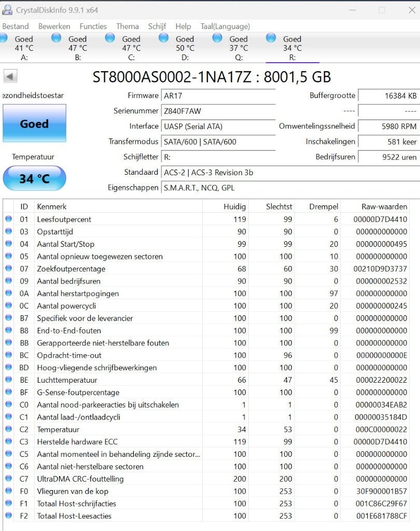420x531 pixels.
Task: Open the Functies menu
Action: 93,26
